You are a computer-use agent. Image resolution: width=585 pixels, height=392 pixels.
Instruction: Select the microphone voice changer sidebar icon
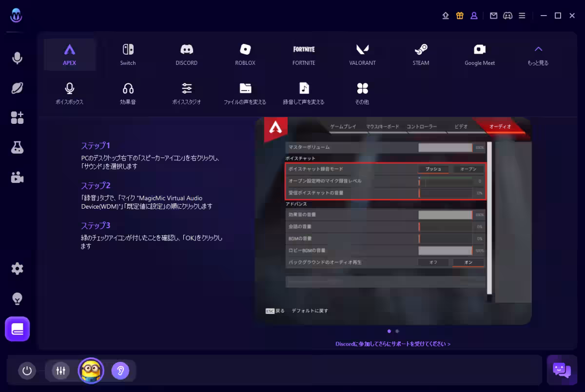pyautogui.click(x=17, y=58)
